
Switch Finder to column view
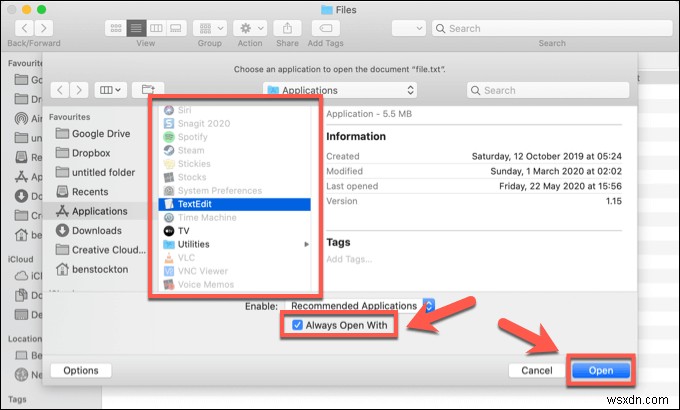(156, 28)
